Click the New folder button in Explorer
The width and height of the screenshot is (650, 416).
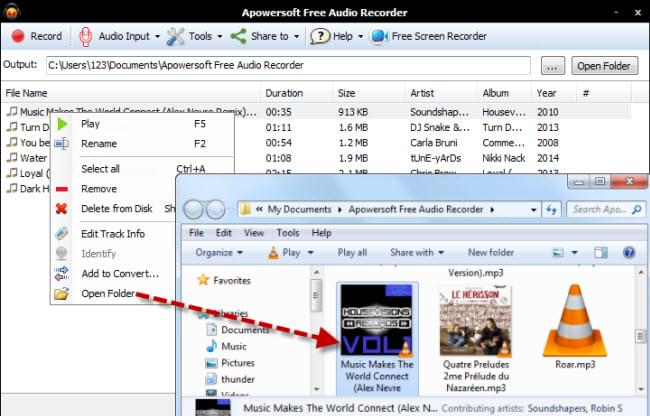pyautogui.click(x=491, y=252)
